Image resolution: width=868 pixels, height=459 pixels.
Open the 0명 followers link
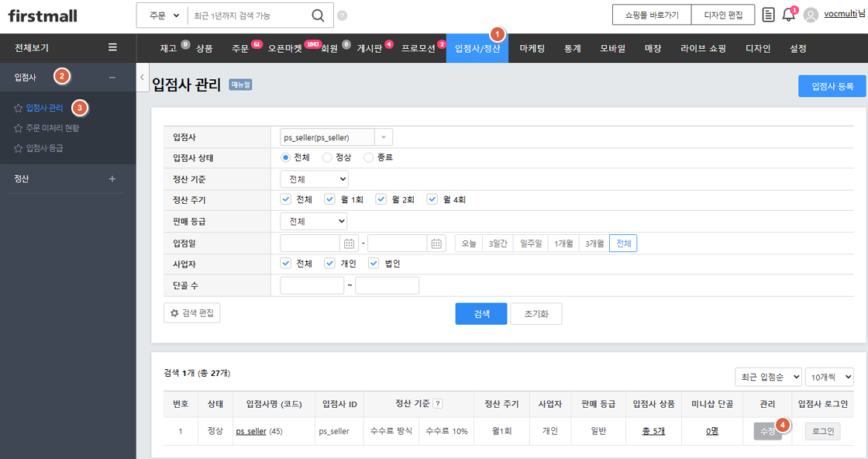(x=712, y=431)
